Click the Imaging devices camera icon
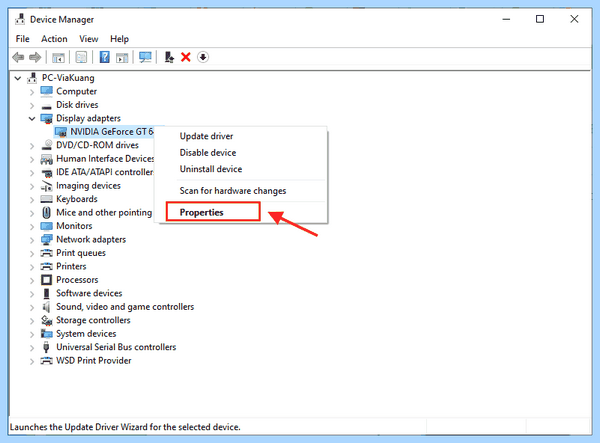The width and height of the screenshot is (600, 443). click(46, 186)
